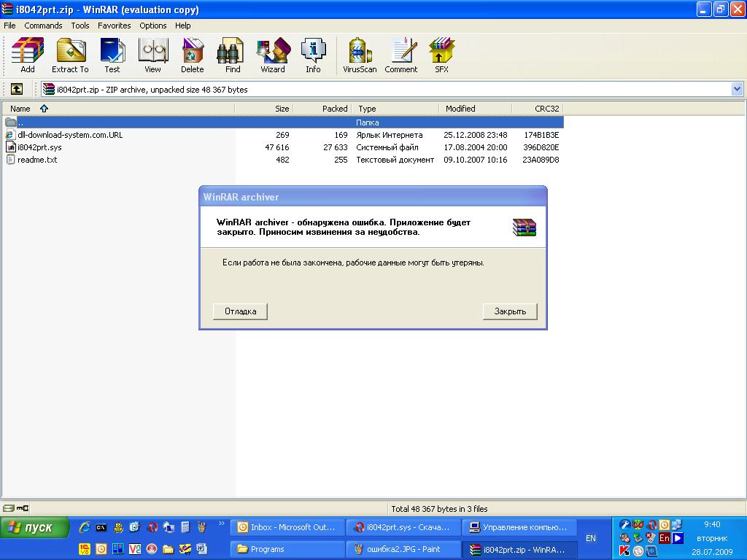This screenshot has width=747, height=560.
Task: Sort by the Modified column header
Action: 475,109
